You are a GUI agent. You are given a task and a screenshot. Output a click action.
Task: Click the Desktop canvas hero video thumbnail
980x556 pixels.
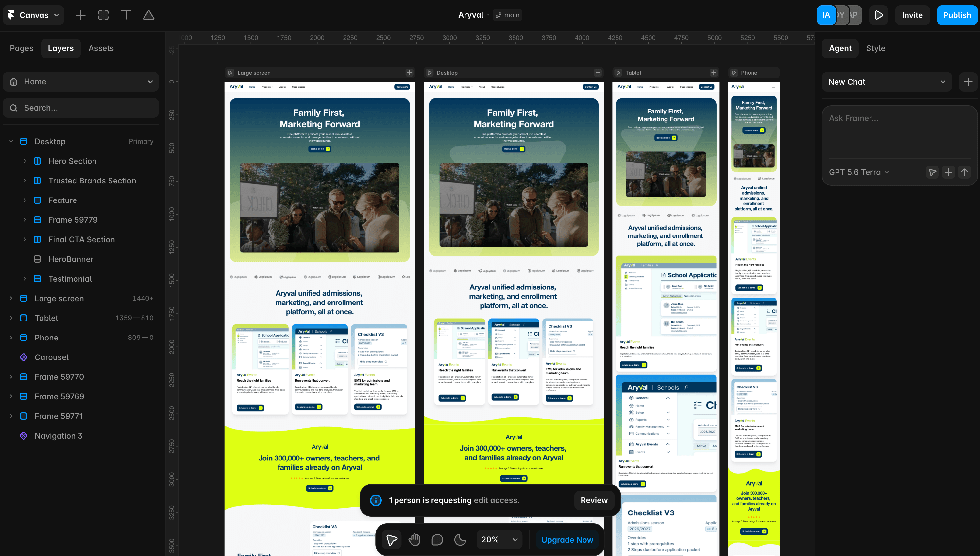[x=514, y=205]
